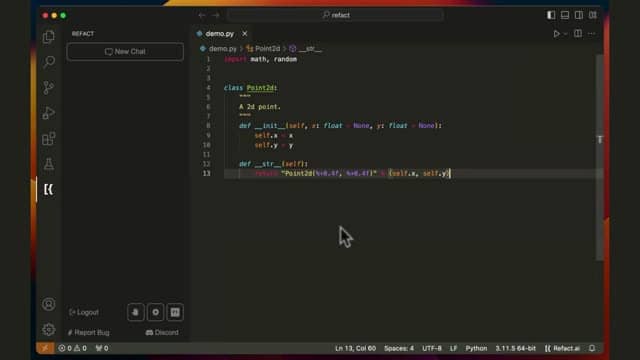The image size is (640, 360).
Task: Change encoding via UTF-8
Action: [432, 348]
